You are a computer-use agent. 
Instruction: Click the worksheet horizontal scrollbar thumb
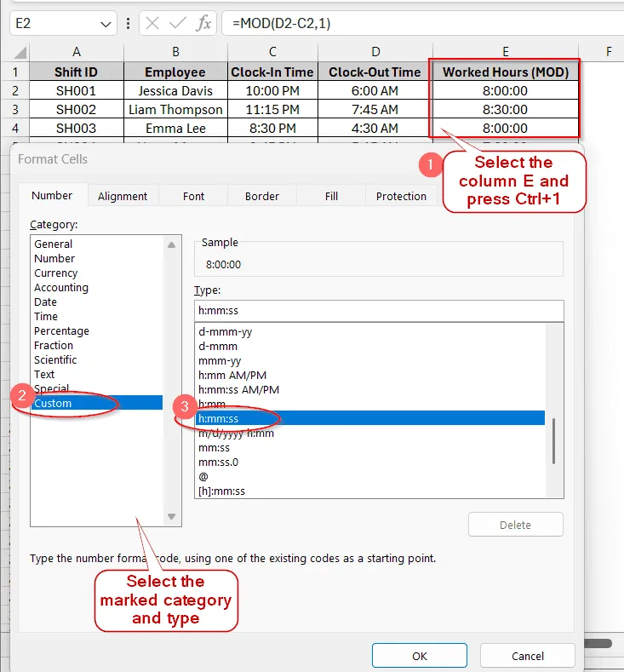tap(598, 643)
